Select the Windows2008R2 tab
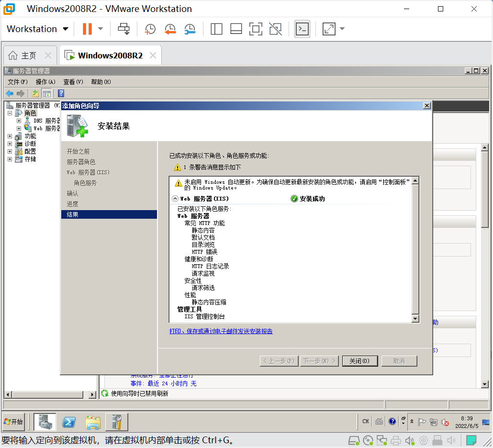The width and height of the screenshot is (493, 448). click(x=110, y=56)
